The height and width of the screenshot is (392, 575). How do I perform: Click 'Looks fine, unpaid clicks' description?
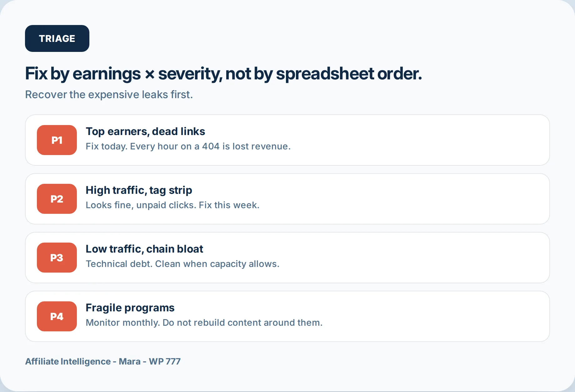(x=172, y=205)
